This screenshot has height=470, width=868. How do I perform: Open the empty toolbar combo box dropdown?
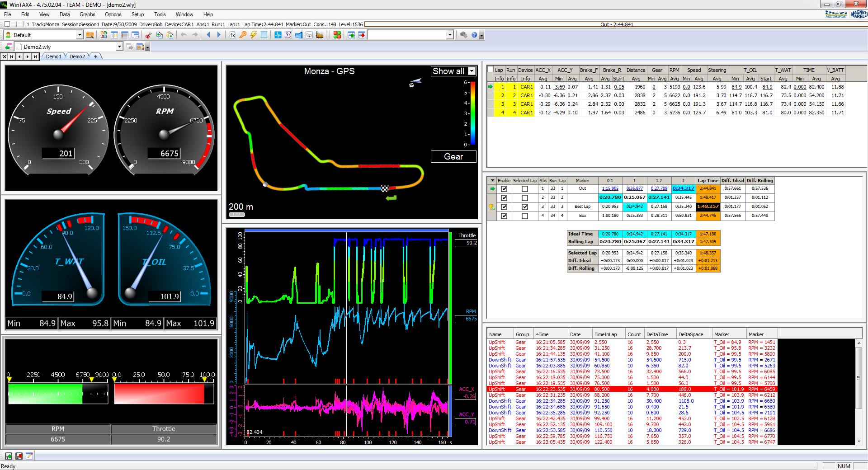[450, 35]
